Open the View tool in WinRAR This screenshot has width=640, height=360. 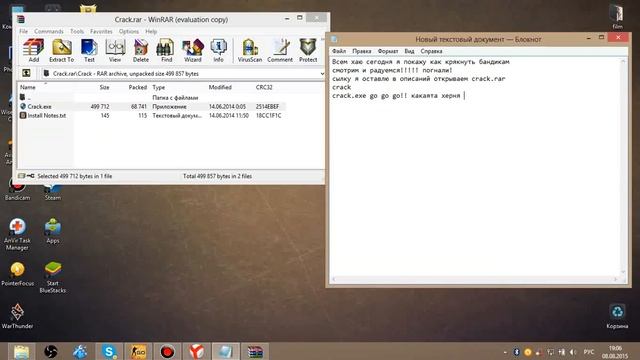pyautogui.click(x=115, y=51)
